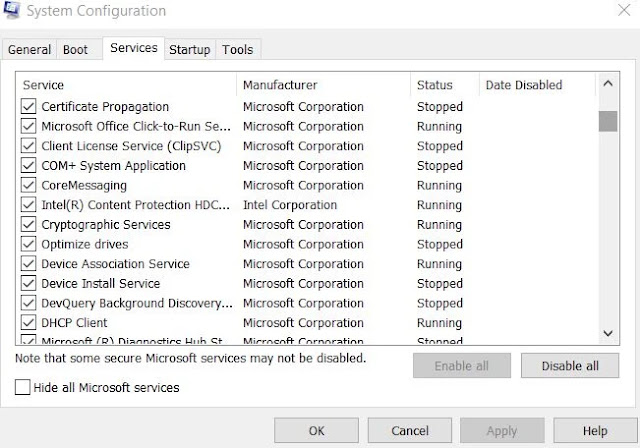Screen dimensions: 640x448
Task: Toggle Hide all Microsoft services checkbox
Action: coord(23,387)
